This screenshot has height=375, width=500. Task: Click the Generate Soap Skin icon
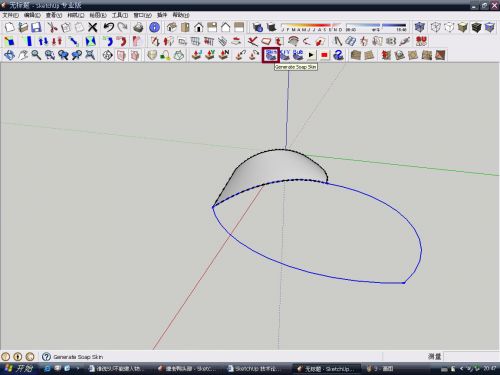tap(271, 55)
